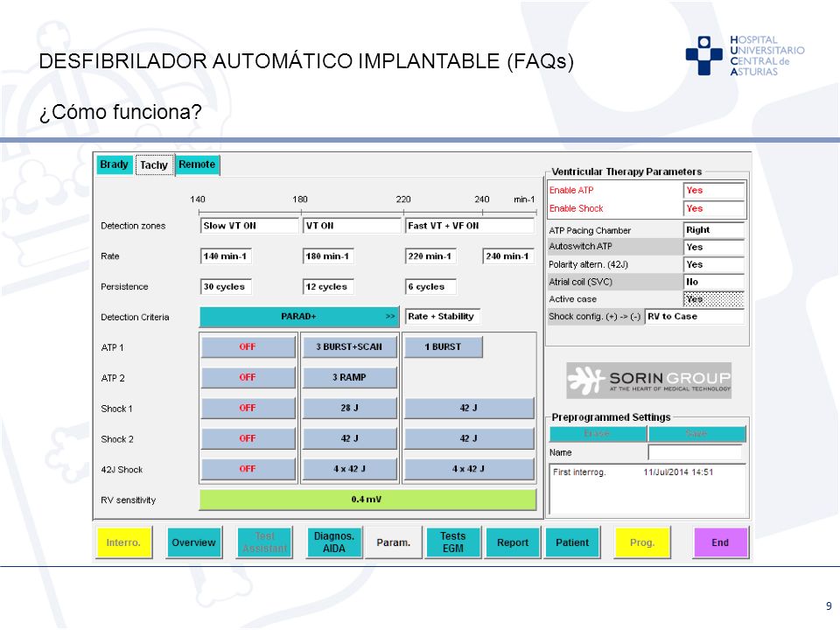Viewport: 840px width, 630px height.
Task: Edit 4 x 42 J in Fast VT zone
Action: pos(469,469)
